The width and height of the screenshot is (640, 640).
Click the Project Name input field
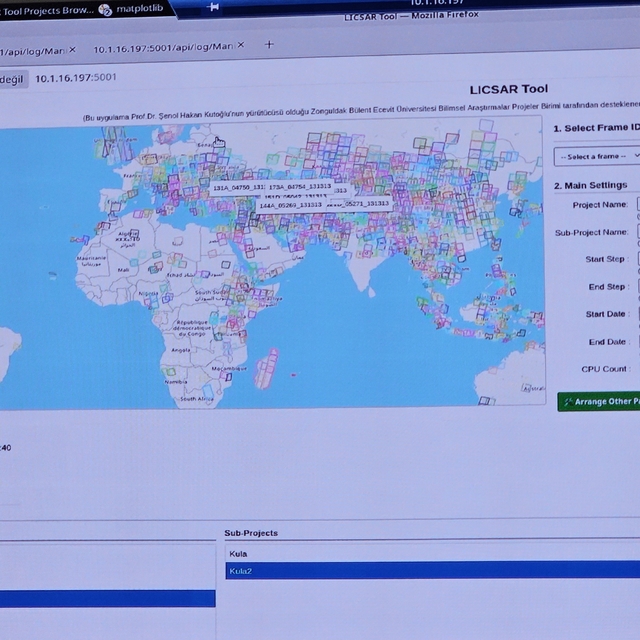(x=637, y=204)
